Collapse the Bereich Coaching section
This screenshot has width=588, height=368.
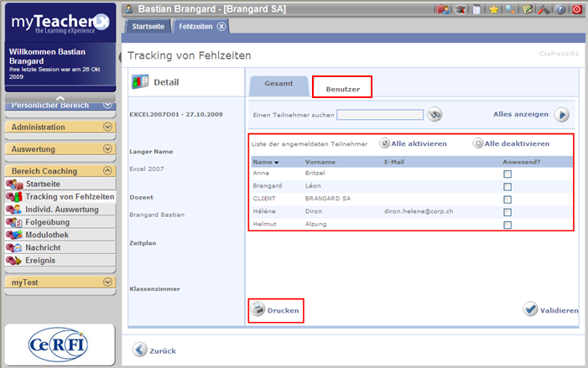[107, 170]
